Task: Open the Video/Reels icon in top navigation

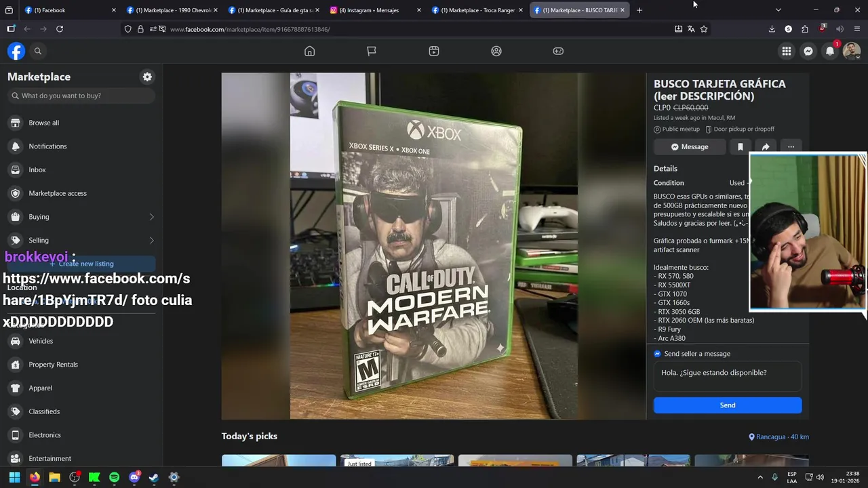Action: [x=434, y=51]
